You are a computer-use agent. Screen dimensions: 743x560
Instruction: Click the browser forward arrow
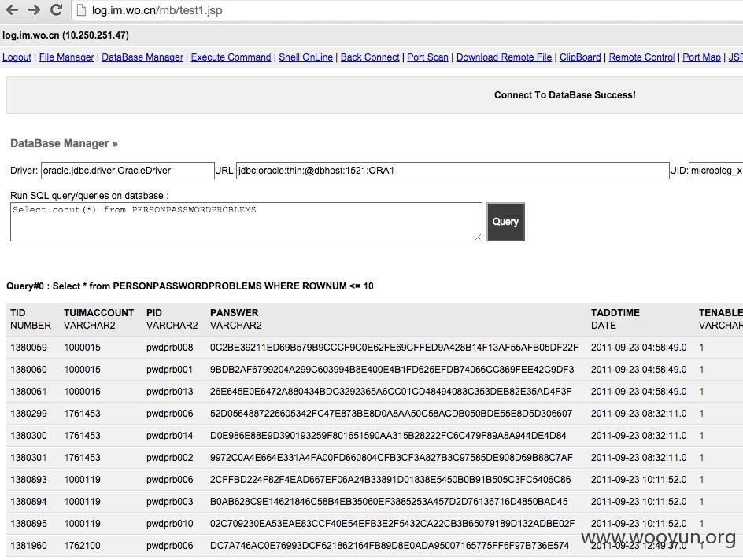click(x=34, y=10)
